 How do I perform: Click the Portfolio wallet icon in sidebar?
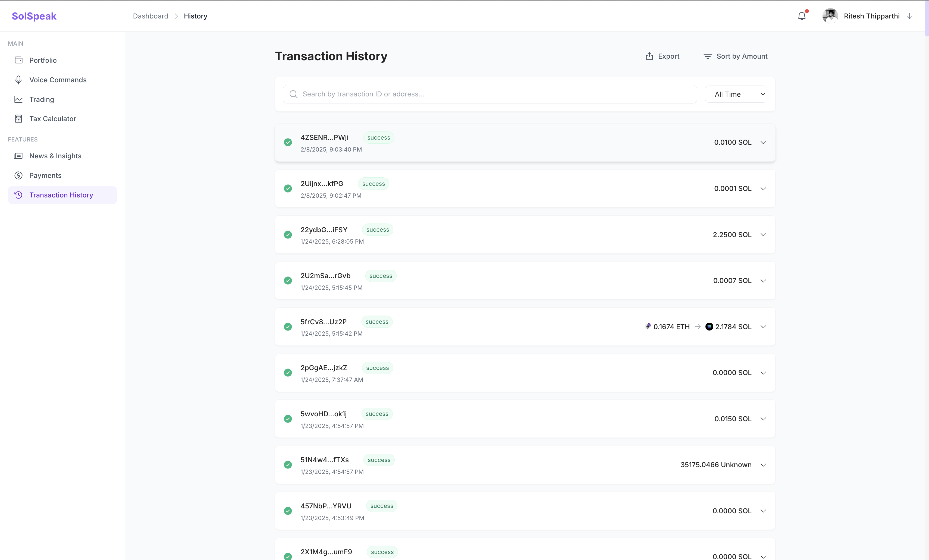coord(18,60)
